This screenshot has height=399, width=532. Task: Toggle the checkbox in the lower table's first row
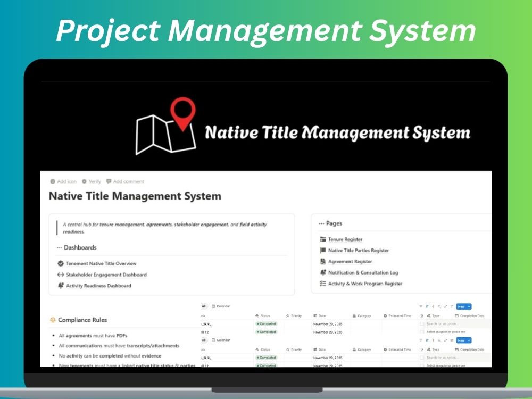coord(422,358)
